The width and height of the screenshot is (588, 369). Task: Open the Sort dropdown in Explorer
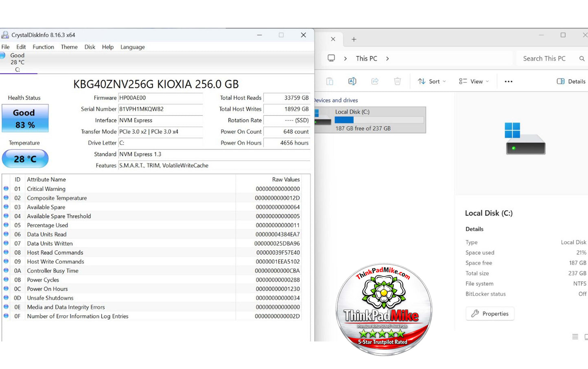click(432, 81)
